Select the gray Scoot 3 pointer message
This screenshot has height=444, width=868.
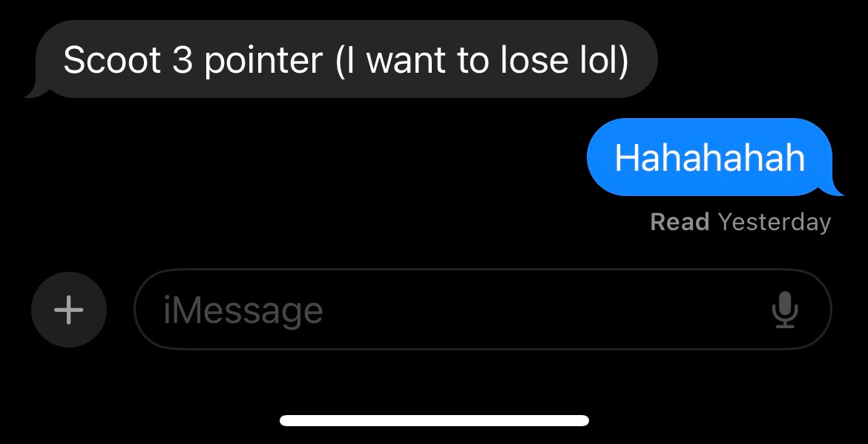pos(341,59)
